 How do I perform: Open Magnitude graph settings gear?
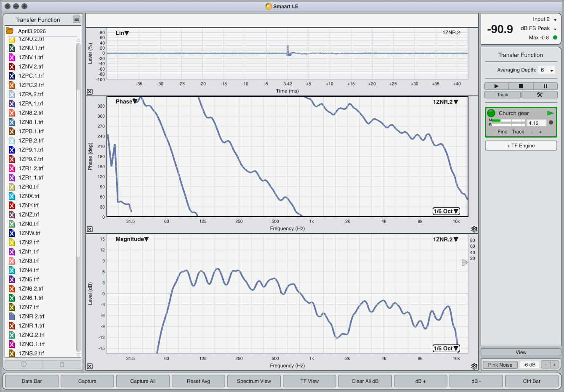click(x=474, y=366)
